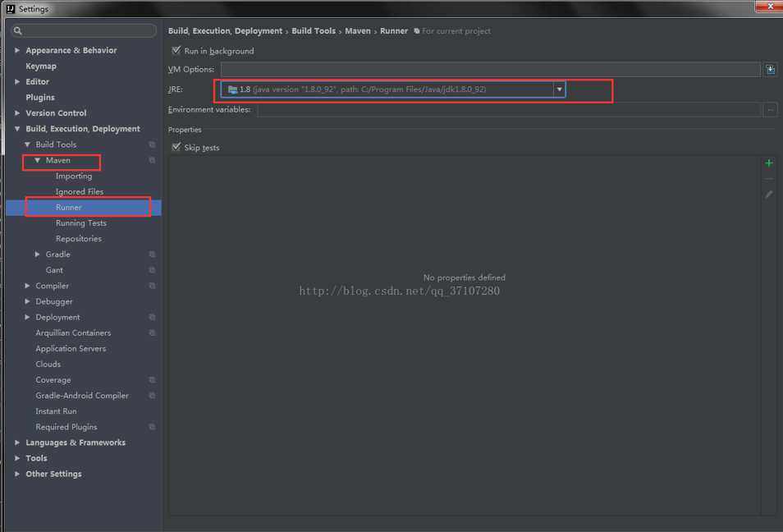Open Coverage settings page
This screenshot has height=532, width=783.
tap(53, 380)
